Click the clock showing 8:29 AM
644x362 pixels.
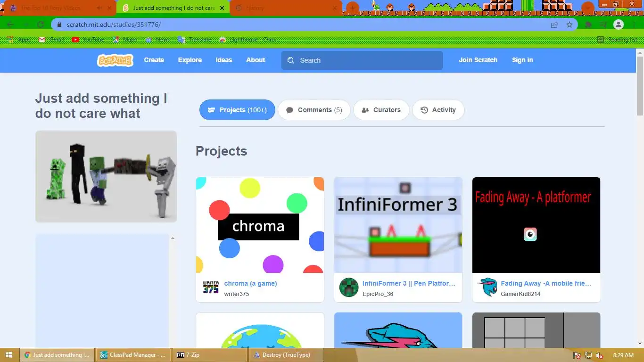point(623,355)
